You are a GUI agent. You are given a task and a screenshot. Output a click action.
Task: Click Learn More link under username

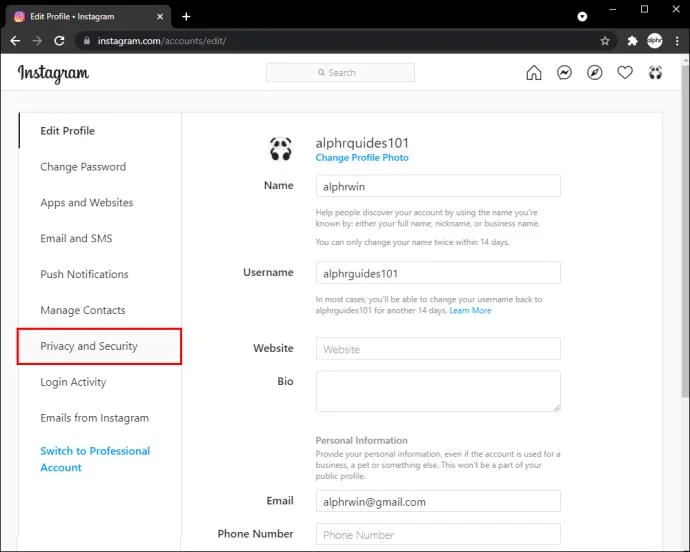[470, 310]
